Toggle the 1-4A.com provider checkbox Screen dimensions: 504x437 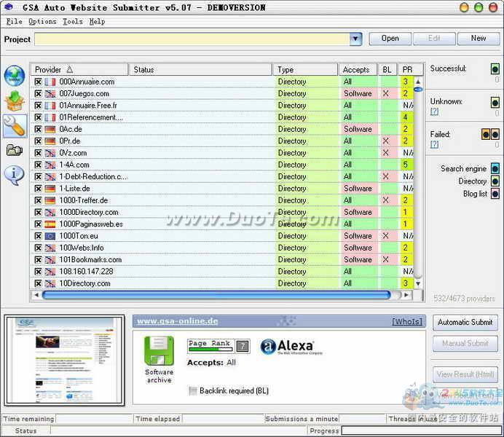(38, 165)
